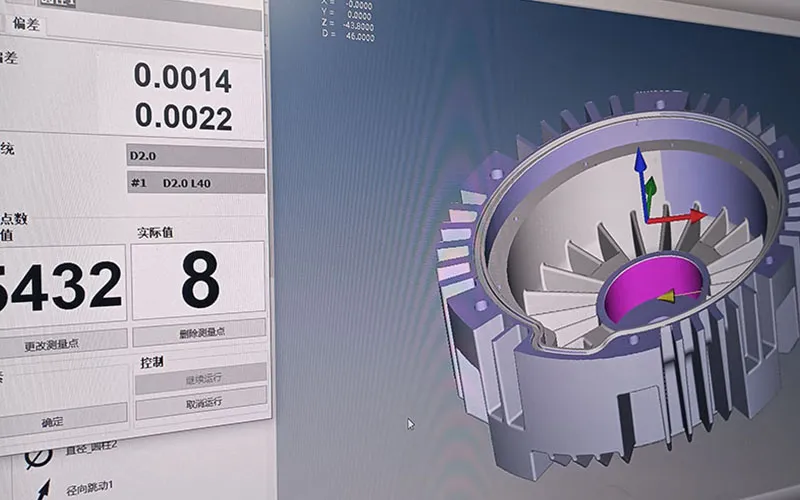
Task: Confirm with the 确定 button
Action: pos(53,423)
